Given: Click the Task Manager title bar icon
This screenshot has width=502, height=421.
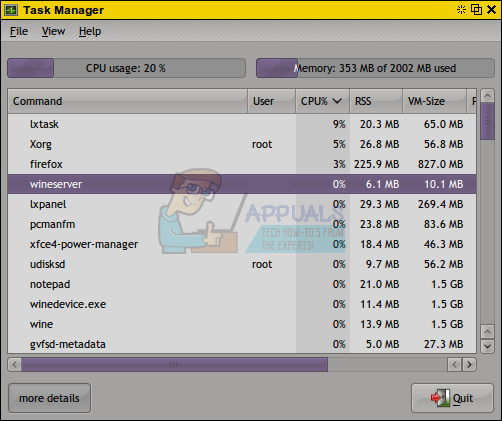Looking at the screenshot, I should 11,10.
